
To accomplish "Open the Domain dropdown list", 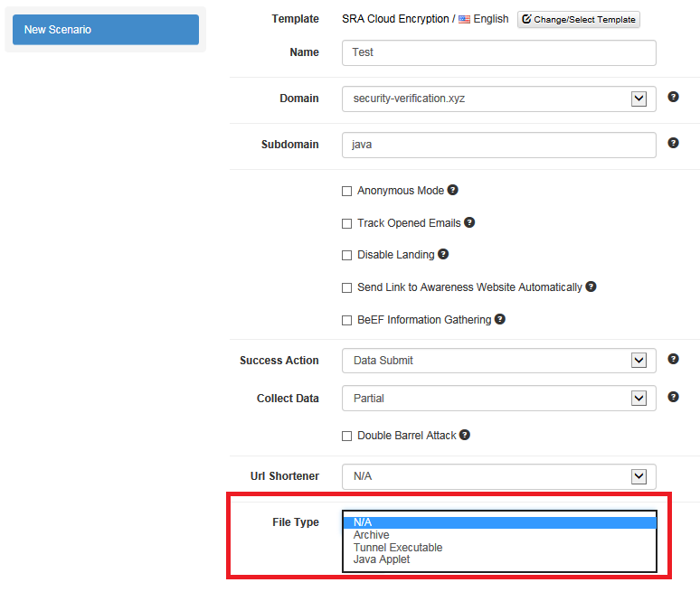I will click(x=499, y=99).
